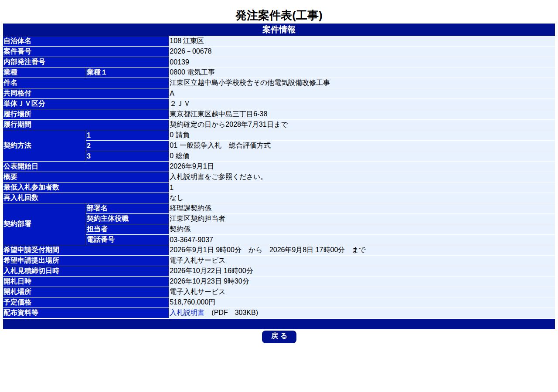Select phone number 03-3647-9037
The height and width of the screenshot is (392, 558).
click(x=191, y=240)
